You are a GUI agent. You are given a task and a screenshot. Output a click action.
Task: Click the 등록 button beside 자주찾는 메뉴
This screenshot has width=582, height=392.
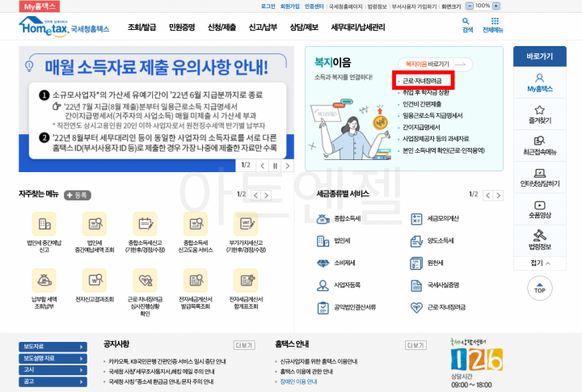tap(78, 195)
